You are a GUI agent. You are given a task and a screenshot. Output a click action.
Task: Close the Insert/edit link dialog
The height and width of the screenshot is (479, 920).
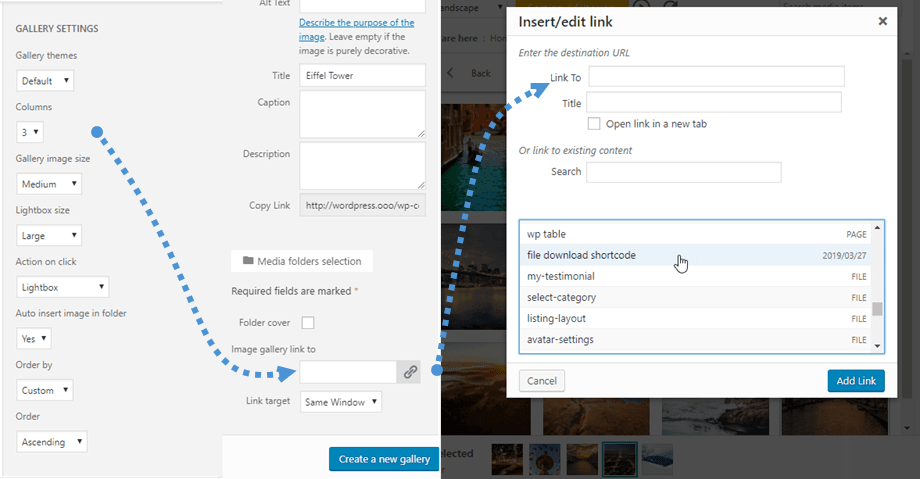pos(882,20)
